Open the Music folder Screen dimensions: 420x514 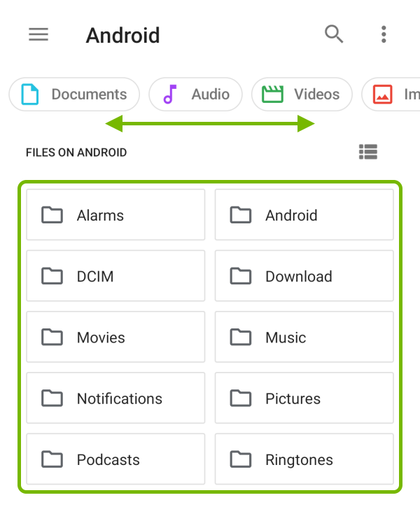point(304,337)
